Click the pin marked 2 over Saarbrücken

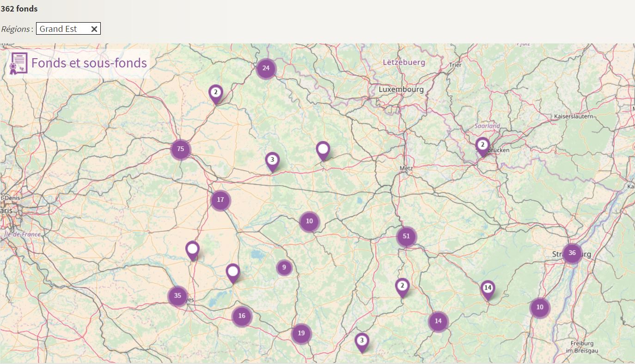[x=482, y=146]
